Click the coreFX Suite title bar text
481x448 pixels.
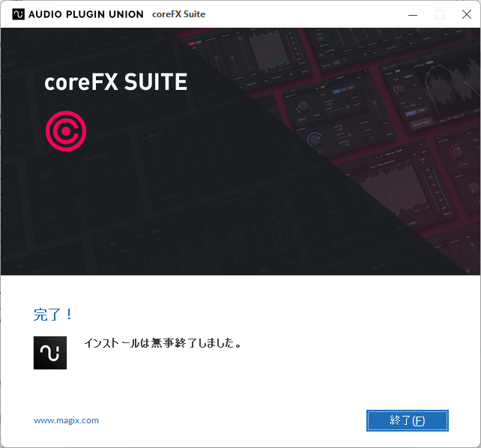click(178, 14)
